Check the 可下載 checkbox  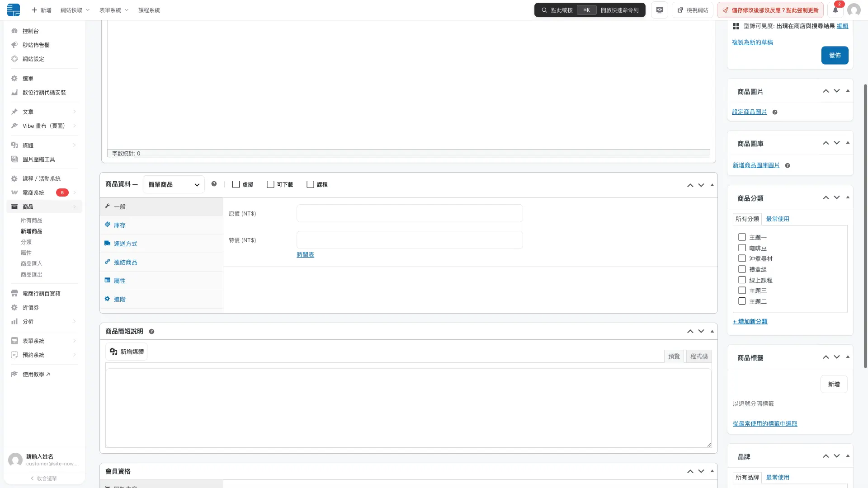coord(270,184)
